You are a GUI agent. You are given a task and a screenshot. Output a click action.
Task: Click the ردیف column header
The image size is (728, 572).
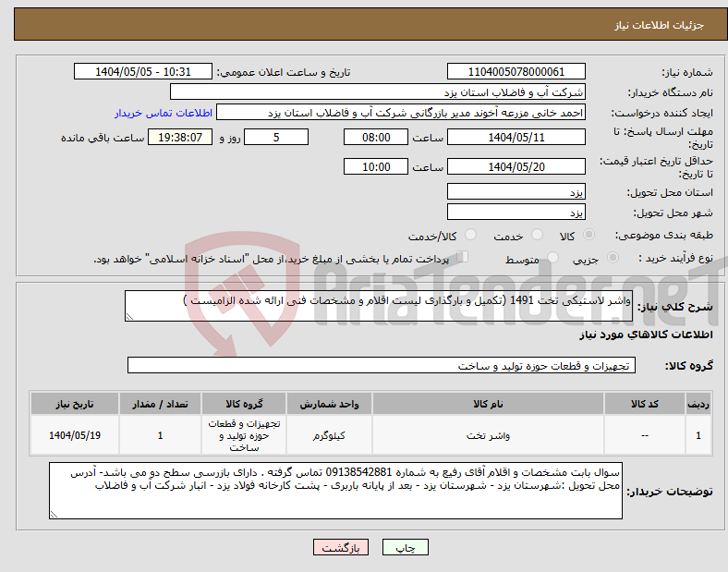[698, 404]
